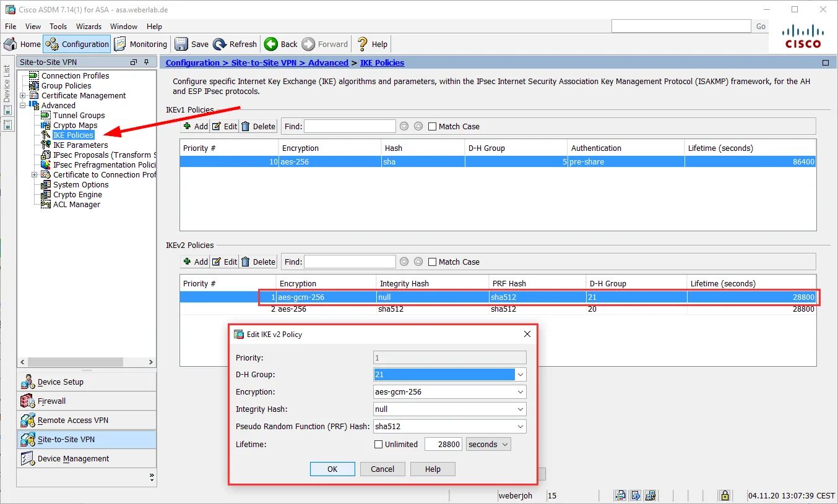Open Help from the toolbar question icon
This screenshot has width=838, height=504.
(x=373, y=44)
